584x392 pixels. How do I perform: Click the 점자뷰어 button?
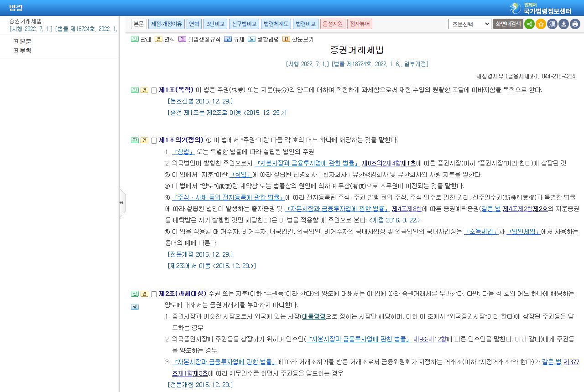pyautogui.click(x=360, y=24)
